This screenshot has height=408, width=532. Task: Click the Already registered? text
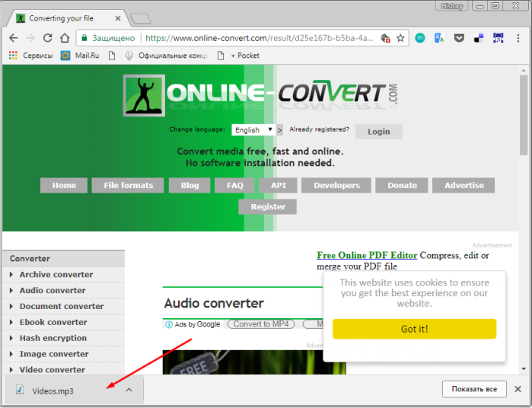click(x=319, y=129)
